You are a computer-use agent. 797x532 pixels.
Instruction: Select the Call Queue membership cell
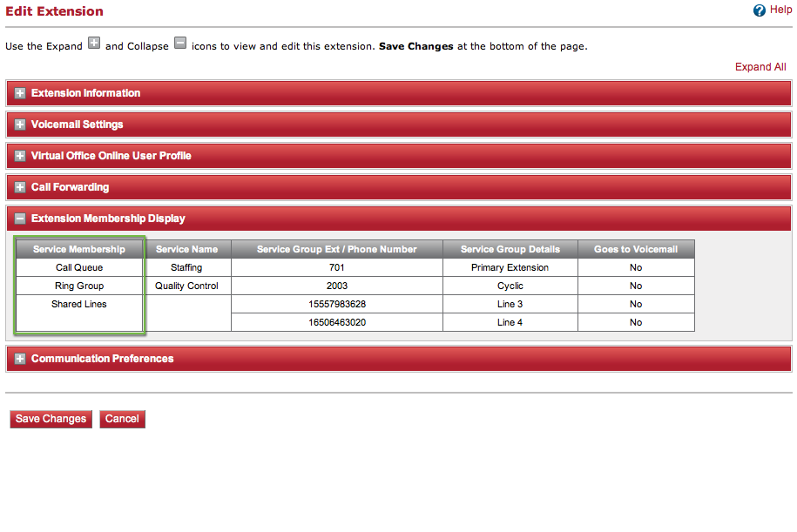tap(79, 267)
